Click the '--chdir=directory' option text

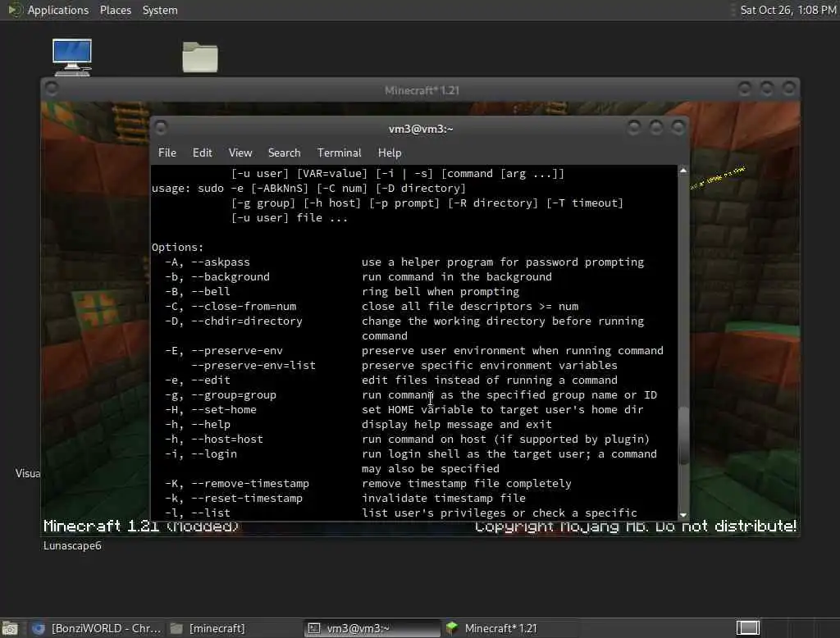point(247,321)
